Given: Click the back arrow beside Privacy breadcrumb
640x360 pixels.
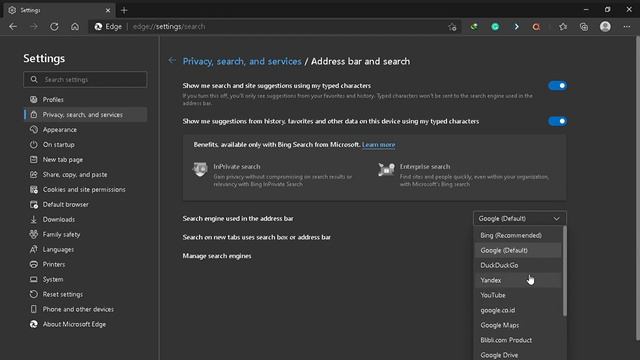Looking at the screenshot, I should point(172,60).
